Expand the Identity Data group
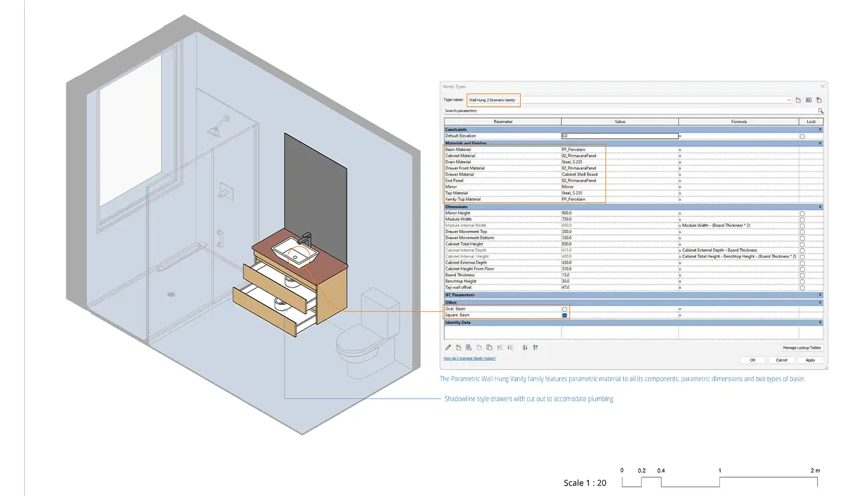The image size is (868, 496). [820, 322]
